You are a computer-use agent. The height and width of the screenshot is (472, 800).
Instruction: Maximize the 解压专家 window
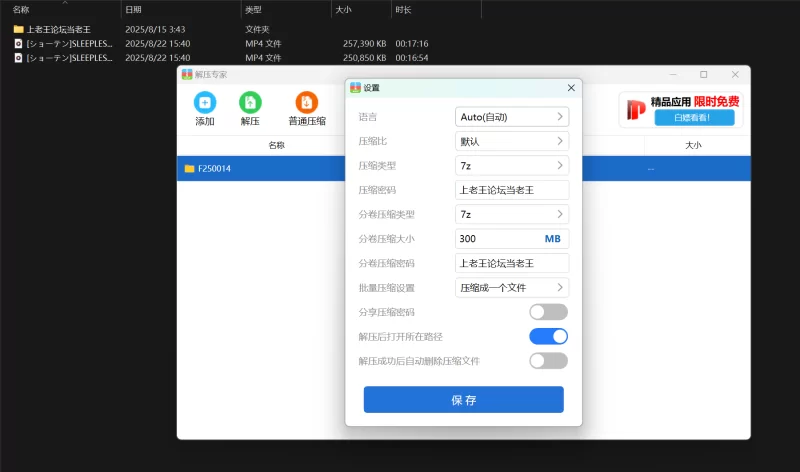[x=704, y=74]
